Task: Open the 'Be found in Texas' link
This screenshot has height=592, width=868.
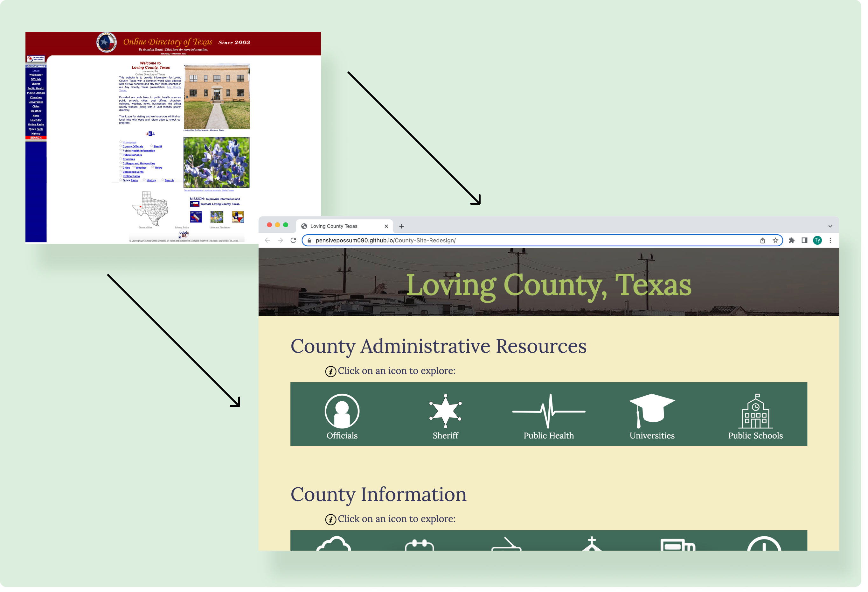Action: (173, 49)
